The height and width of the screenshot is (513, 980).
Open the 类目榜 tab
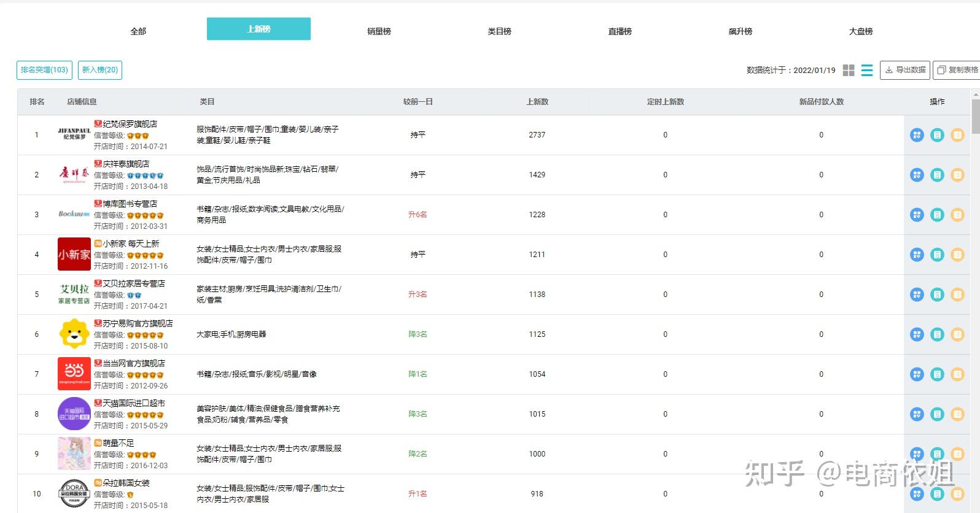(499, 31)
